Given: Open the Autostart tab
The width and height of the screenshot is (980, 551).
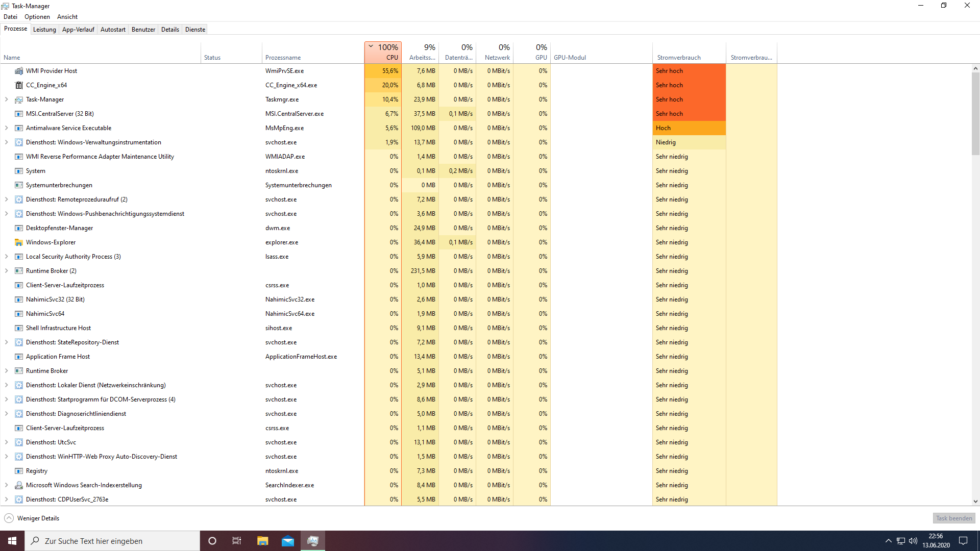Looking at the screenshot, I should point(113,30).
